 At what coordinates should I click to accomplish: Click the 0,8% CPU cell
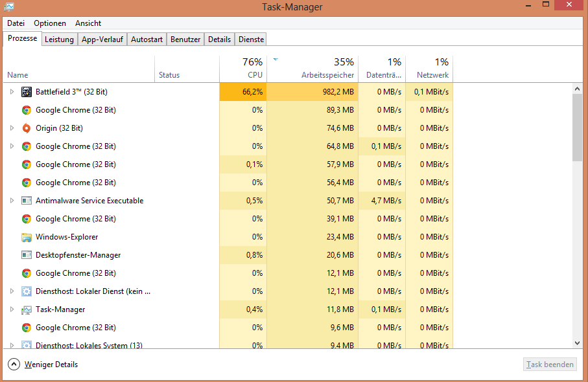[x=243, y=255]
